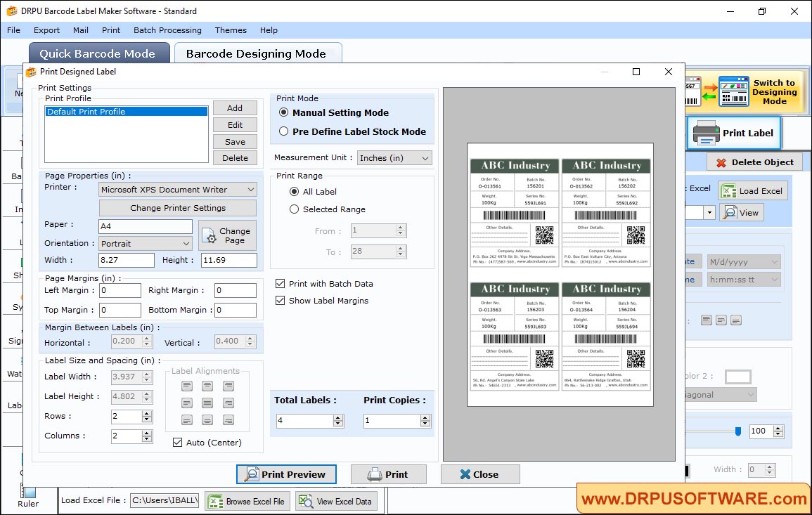
Task: Click right text-align icon in background panel
Action: pyautogui.click(x=736, y=320)
